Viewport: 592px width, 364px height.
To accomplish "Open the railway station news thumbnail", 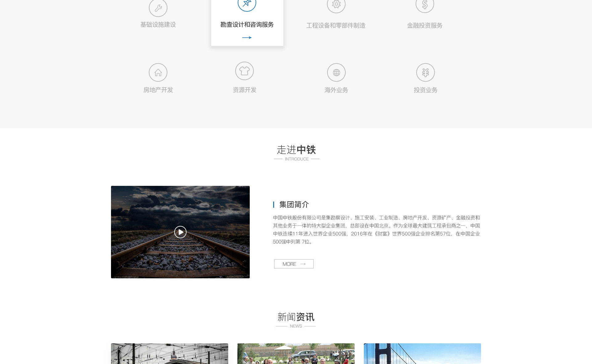I will pos(170,354).
